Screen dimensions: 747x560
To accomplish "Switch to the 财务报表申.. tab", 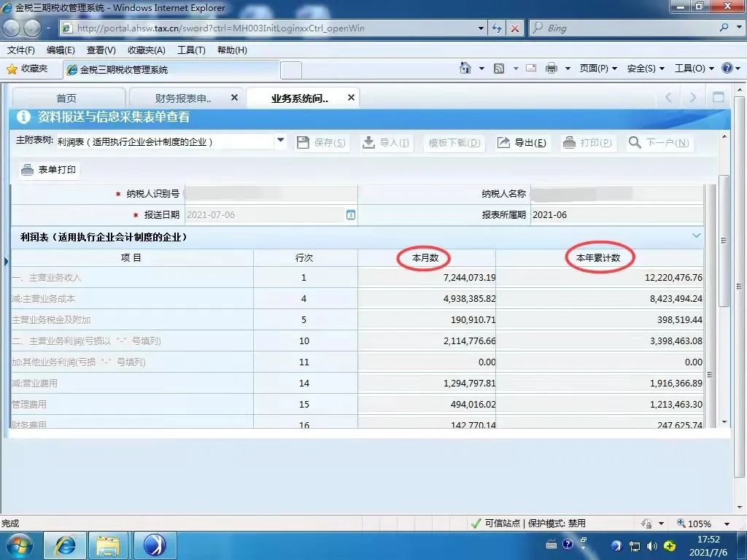I will [x=183, y=98].
